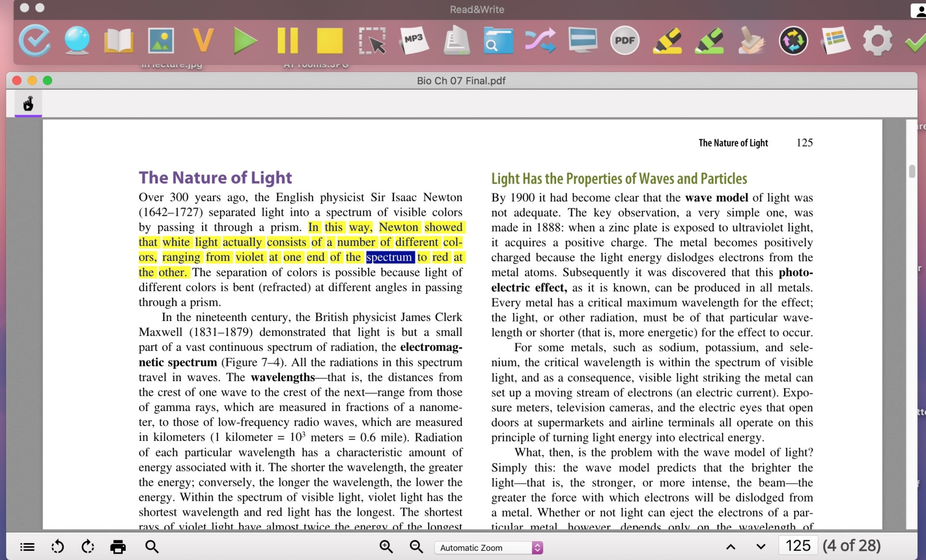Go to the next page arrow
The height and width of the screenshot is (560, 926).
pyautogui.click(x=761, y=547)
